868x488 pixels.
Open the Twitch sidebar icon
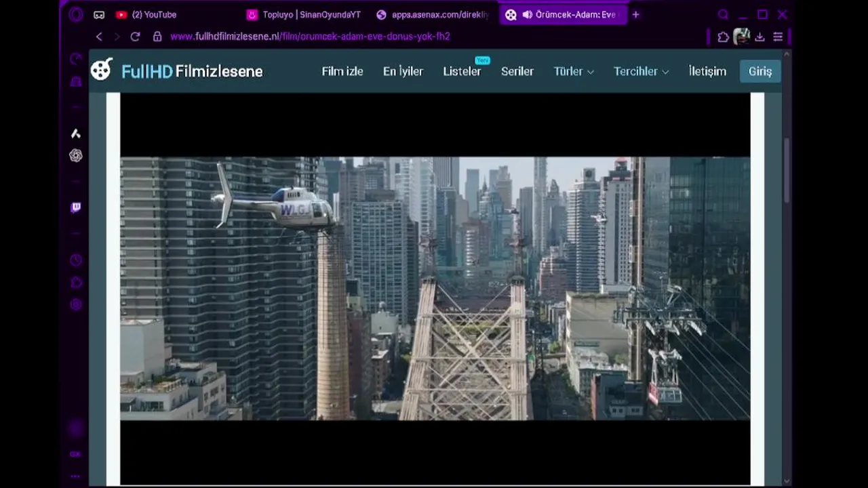point(76,207)
